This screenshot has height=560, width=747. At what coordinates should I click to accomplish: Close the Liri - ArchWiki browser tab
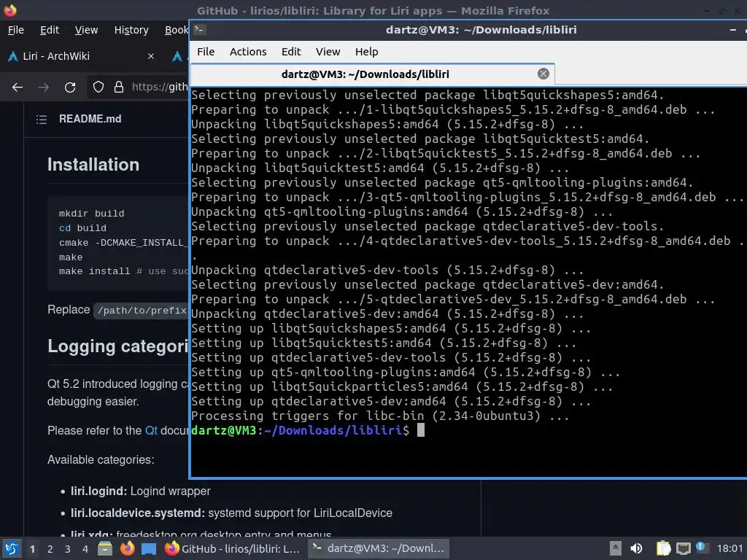151,56
